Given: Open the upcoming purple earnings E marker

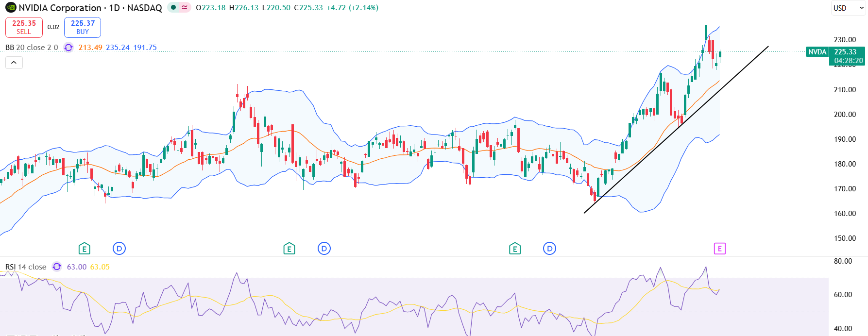Looking at the screenshot, I should [x=719, y=249].
